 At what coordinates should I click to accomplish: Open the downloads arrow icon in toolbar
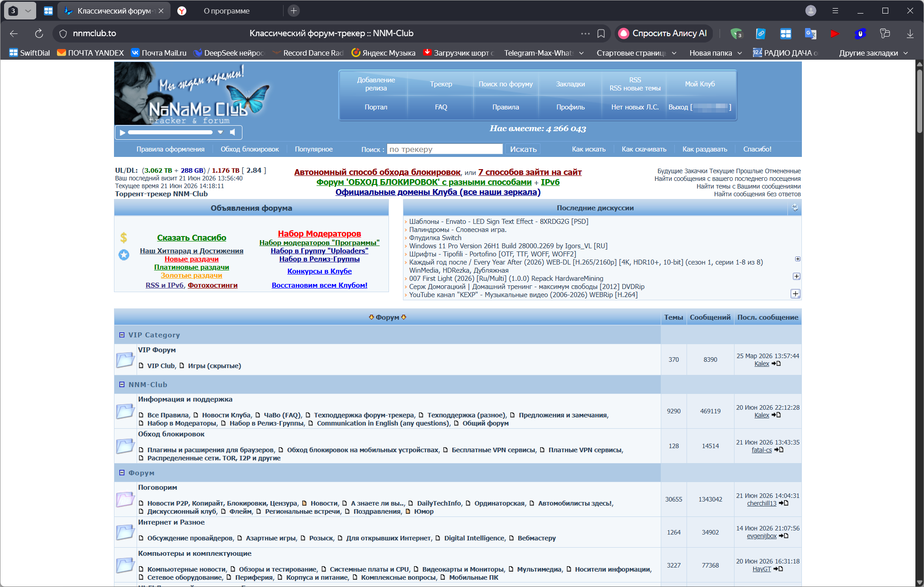point(910,33)
